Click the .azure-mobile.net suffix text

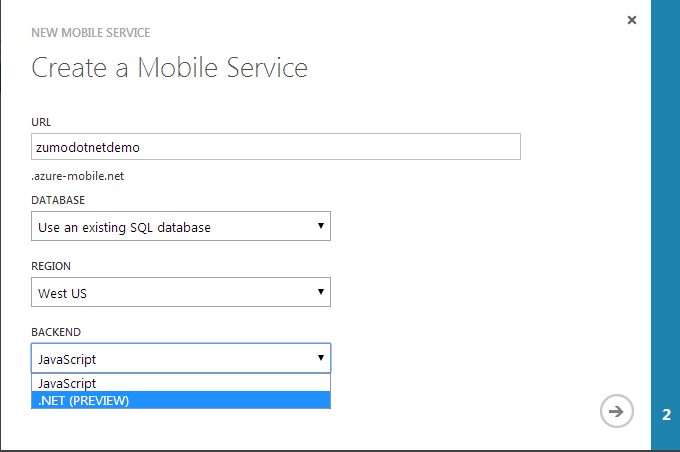[x=78, y=176]
